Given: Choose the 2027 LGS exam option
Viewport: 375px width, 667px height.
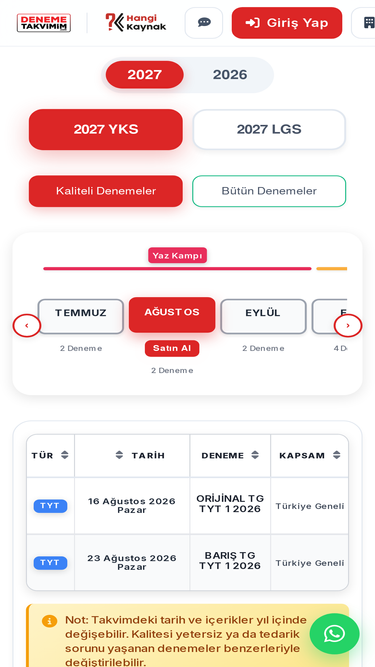Looking at the screenshot, I should tap(269, 129).
